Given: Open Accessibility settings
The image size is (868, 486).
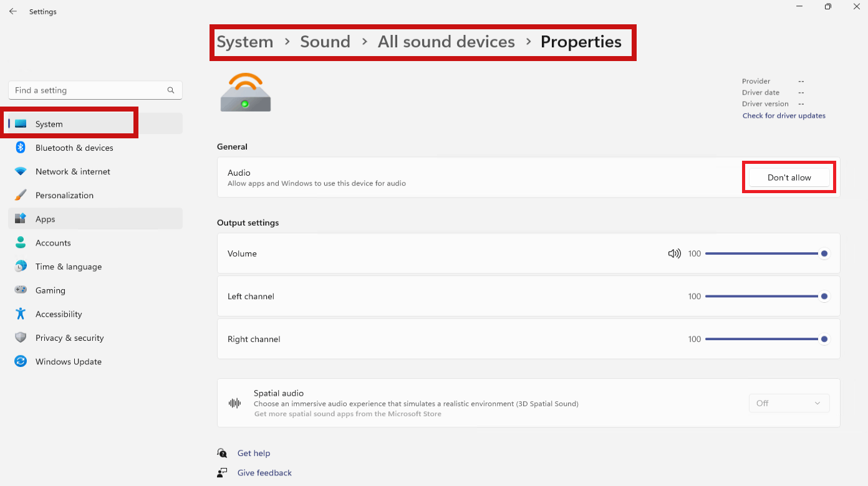Looking at the screenshot, I should (x=95, y=313).
